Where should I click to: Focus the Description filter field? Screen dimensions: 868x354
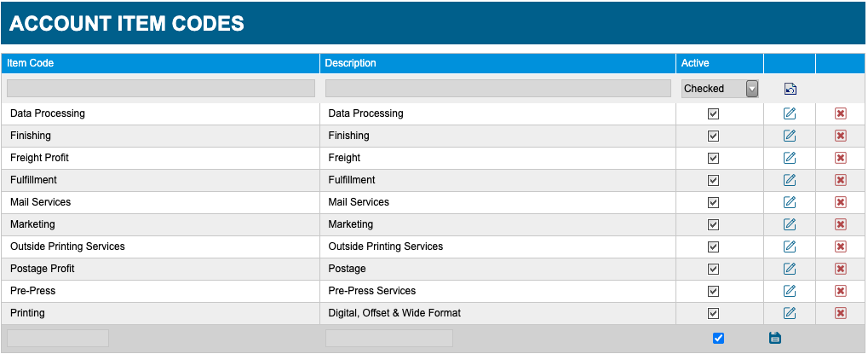pyautogui.click(x=498, y=89)
